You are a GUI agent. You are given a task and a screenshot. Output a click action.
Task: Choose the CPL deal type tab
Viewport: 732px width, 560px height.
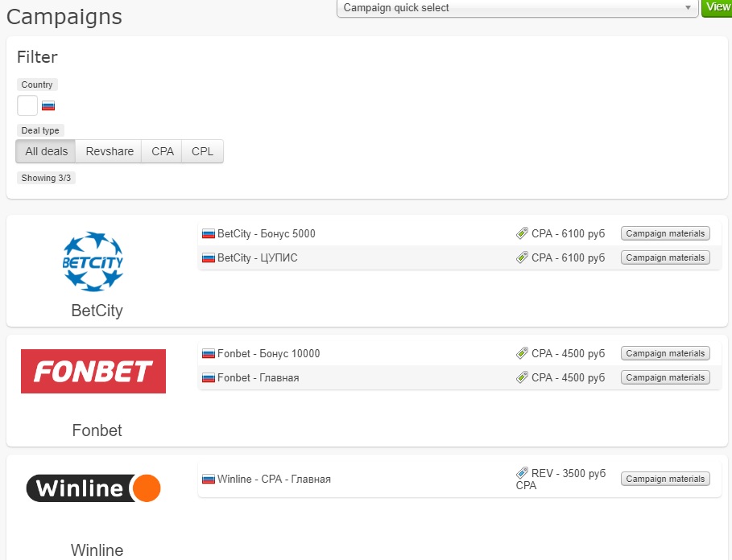[203, 151]
